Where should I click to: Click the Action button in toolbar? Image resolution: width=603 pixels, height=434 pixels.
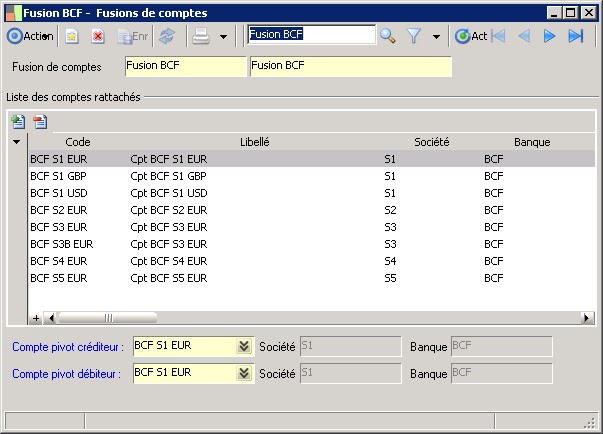pos(30,36)
